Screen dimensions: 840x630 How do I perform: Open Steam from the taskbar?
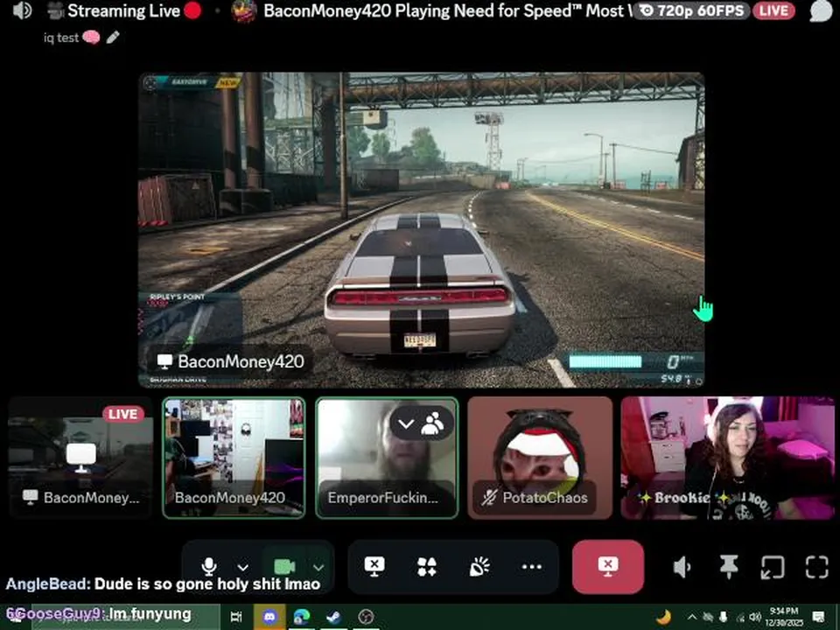click(334, 617)
